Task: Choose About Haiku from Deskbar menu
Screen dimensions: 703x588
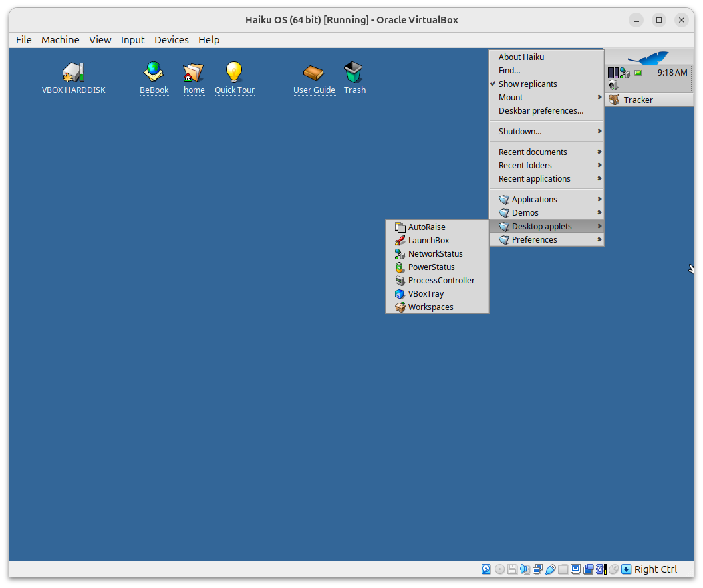Action: [x=547, y=57]
